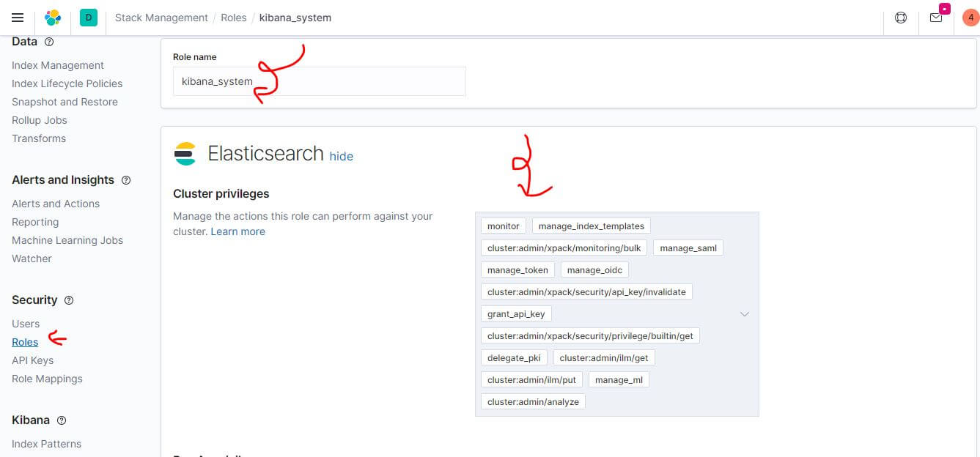Select the manage_ml privilege tag
Screen dimensions: 980x457
(x=619, y=379)
